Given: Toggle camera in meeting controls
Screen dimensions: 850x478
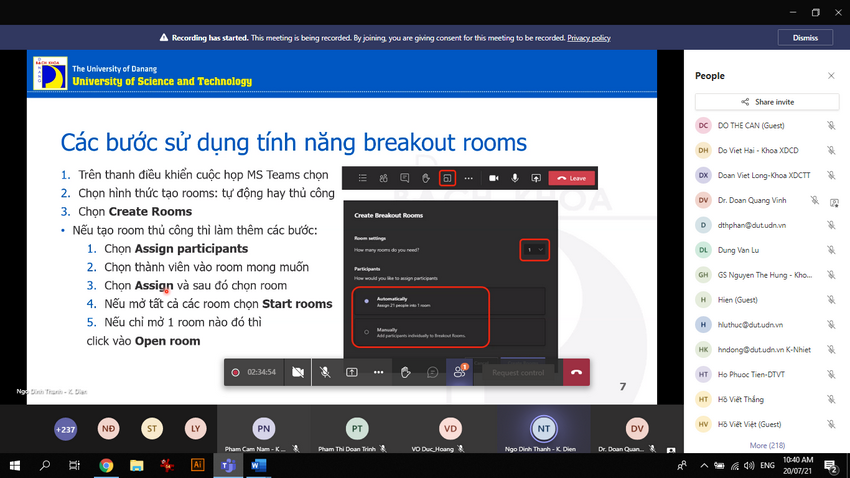Looking at the screenshot, I should (x=298, y=372).
